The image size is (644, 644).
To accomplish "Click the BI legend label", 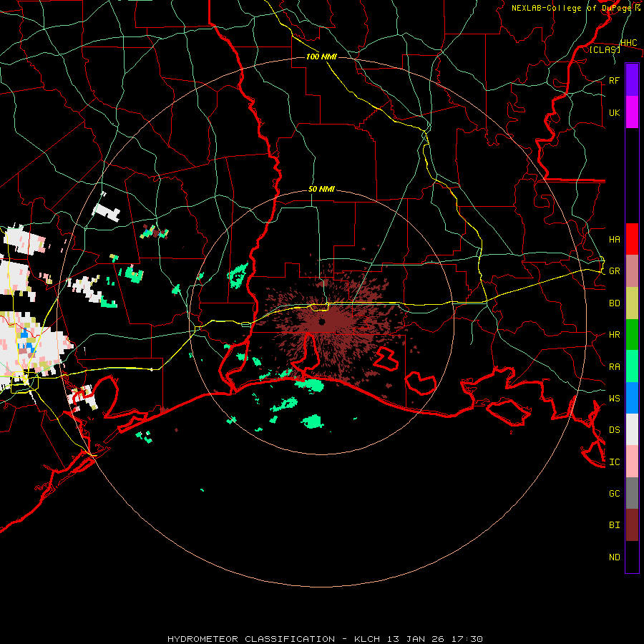I will [x=614, y=525].
